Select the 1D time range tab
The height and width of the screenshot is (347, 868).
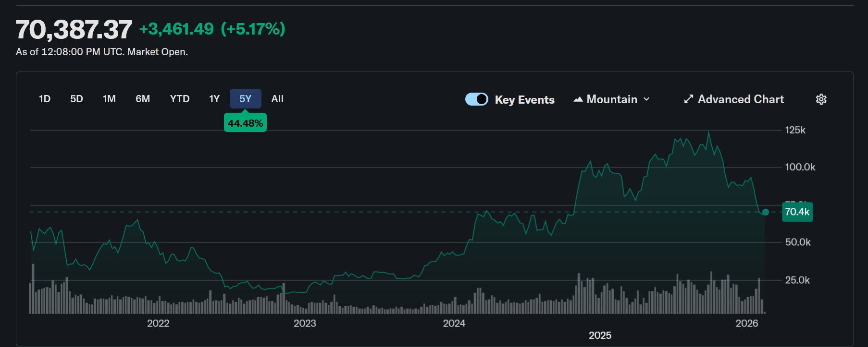[x=45, y=99]
